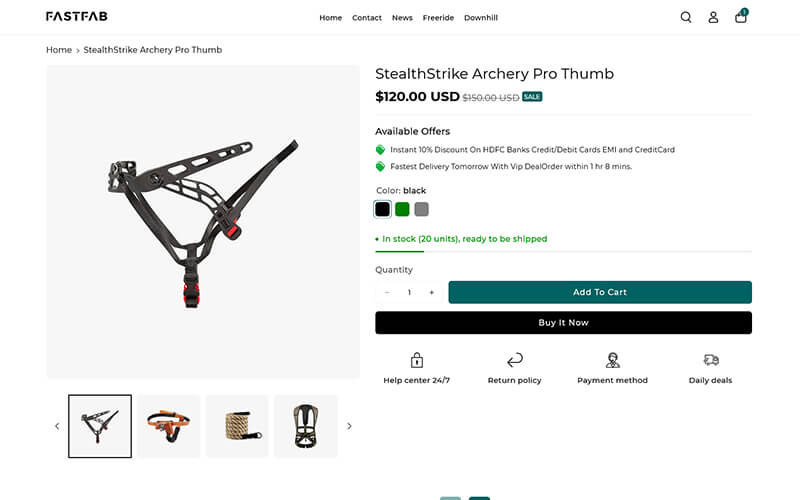Decrease quantity with minus button
The image size is (800, 500).
click(x=387, y=292)
